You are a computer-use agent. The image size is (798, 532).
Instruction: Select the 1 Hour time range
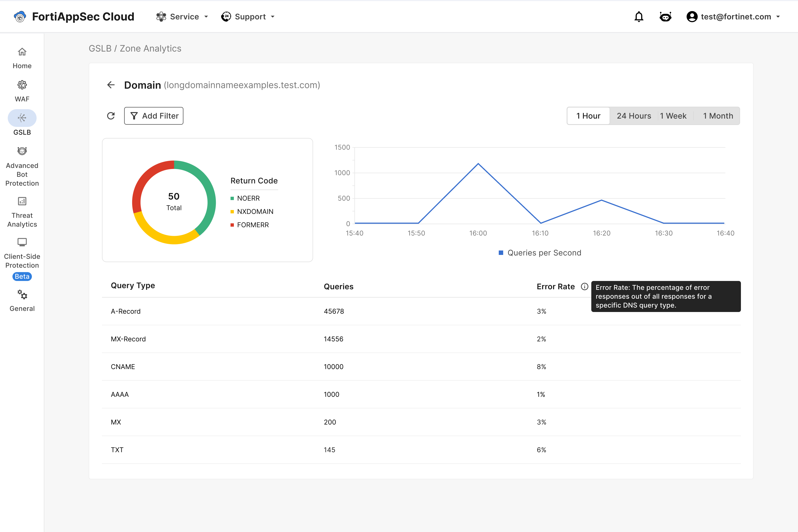[x=588, y=116]
